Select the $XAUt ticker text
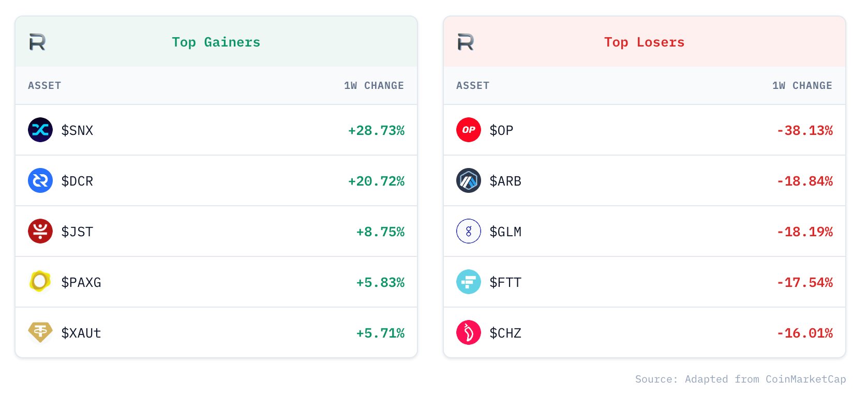 tap(81, 333)
